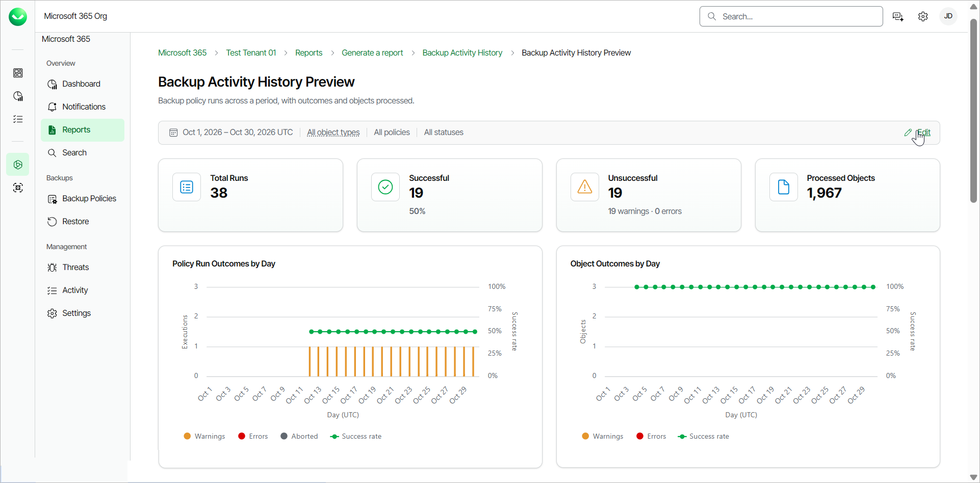Open Threats in sidebar

(x=83, y=267)
